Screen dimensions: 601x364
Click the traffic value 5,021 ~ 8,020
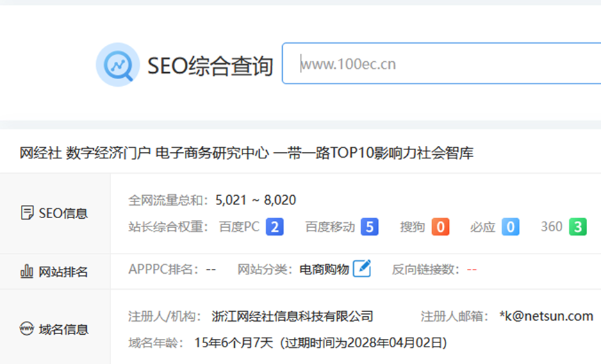point(256,200)
